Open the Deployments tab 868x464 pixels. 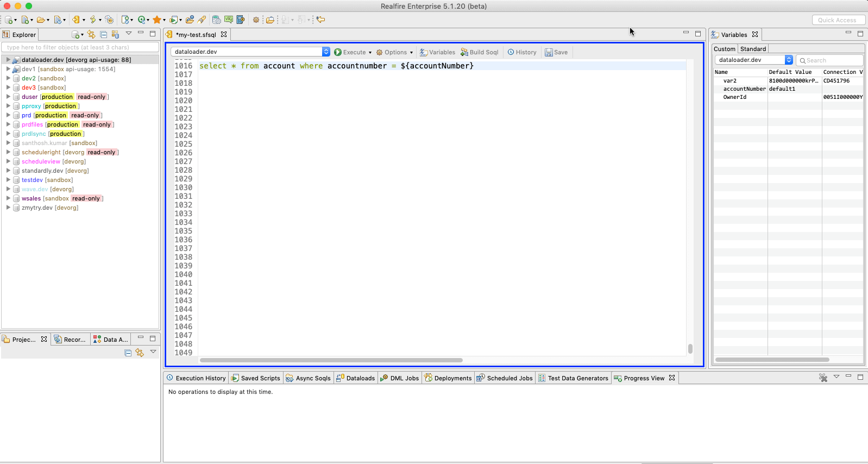[448, 378]
